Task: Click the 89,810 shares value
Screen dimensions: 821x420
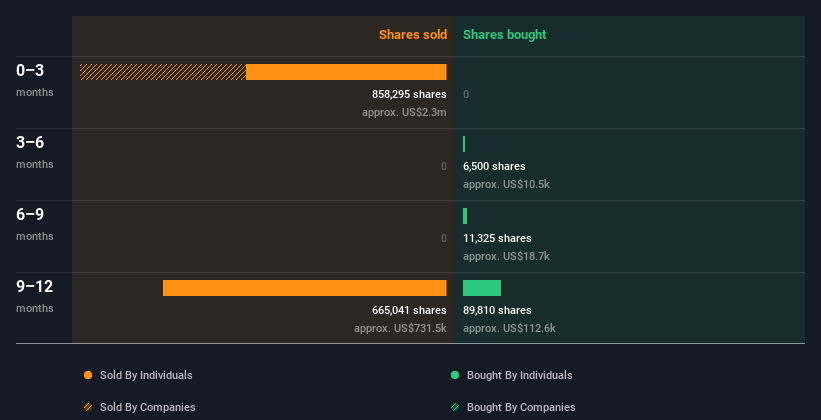Action: click(x=497, y=311)
